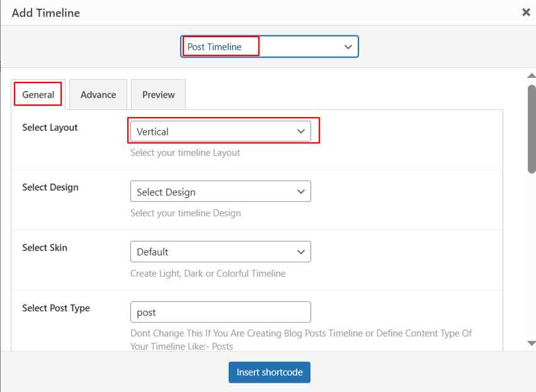Screen dimensions: 536x392
Task: Click the chevron on the Default skin selector
Action: click(300, 252)
